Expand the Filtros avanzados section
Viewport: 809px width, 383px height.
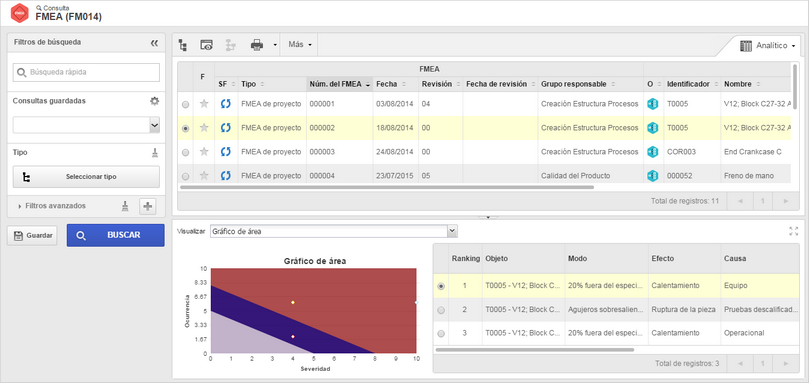coord(52,206)
